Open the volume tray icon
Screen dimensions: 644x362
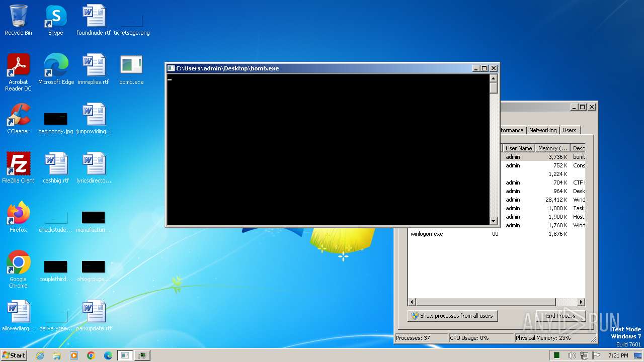(572, 355)
